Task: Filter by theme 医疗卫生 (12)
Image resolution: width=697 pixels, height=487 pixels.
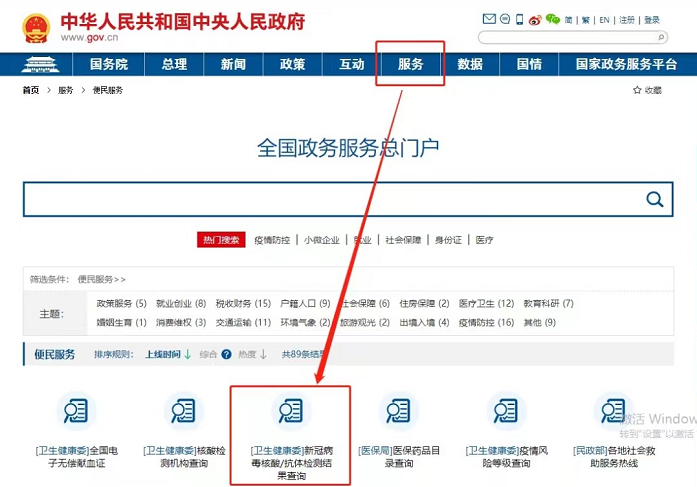Action: pyautogui.click(x=486, y=303)
